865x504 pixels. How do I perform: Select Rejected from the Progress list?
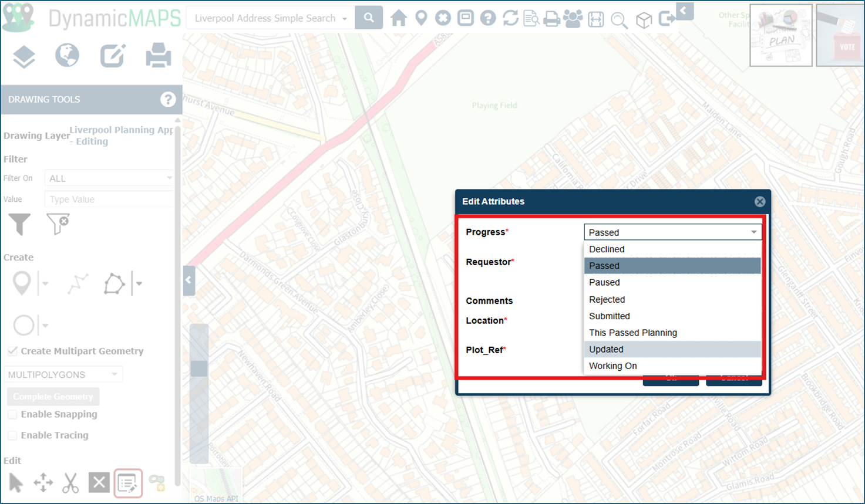coord(607,299)
